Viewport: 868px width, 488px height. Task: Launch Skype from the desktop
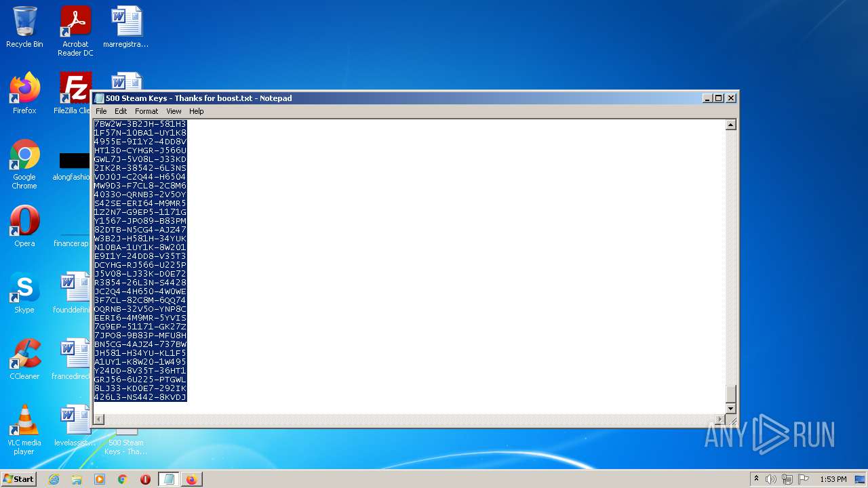pyautogui.click(x=24, y=293)
